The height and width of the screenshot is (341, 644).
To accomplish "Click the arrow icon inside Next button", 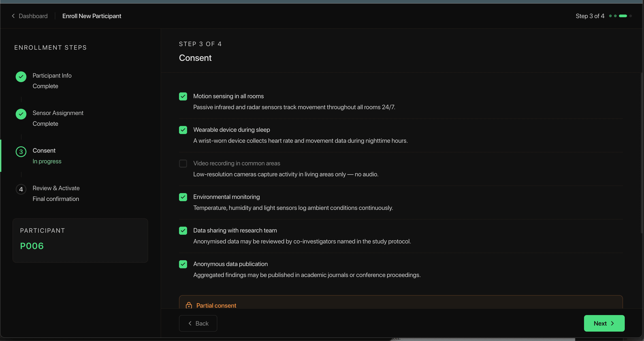I will click(612, 323).
